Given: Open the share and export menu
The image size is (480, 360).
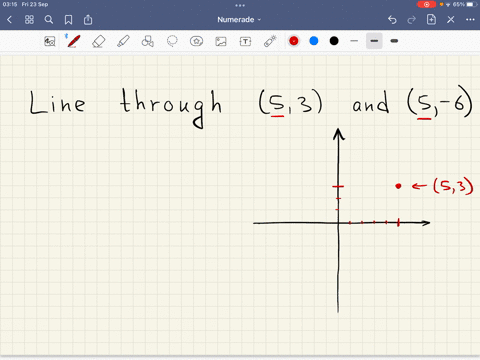Looking at the screenshot, I should pos(88,20).
